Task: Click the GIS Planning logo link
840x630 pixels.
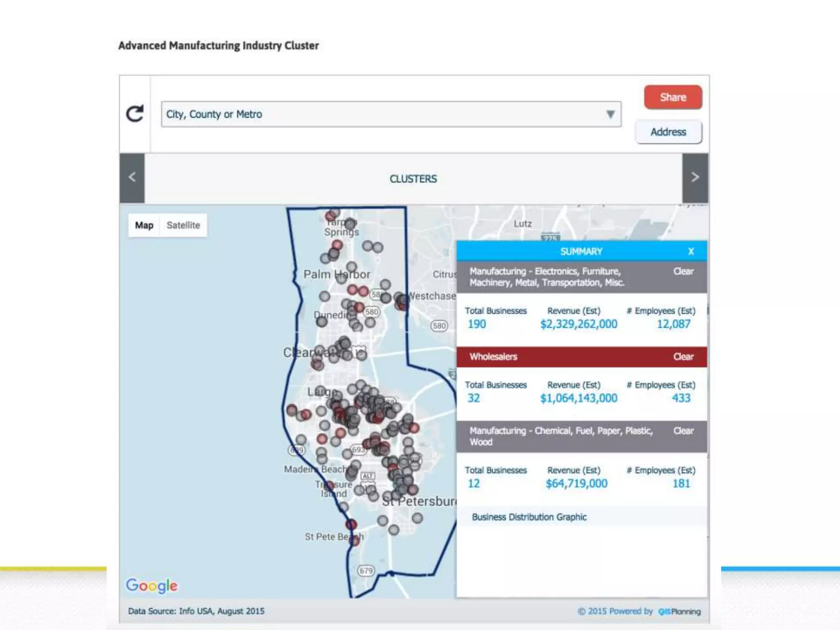Action: click(x=679, y=612)
